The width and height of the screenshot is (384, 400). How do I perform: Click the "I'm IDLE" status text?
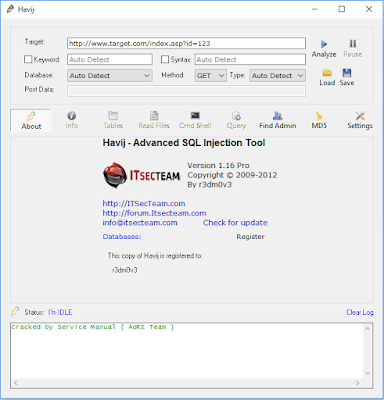[60, 312]
